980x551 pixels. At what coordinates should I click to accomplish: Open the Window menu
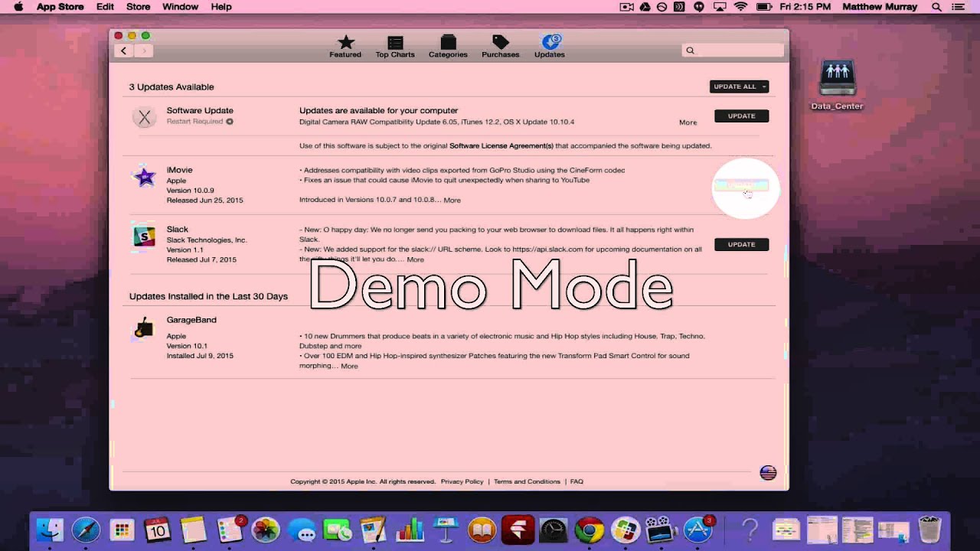pyautogui.click(x=180, y=7)
